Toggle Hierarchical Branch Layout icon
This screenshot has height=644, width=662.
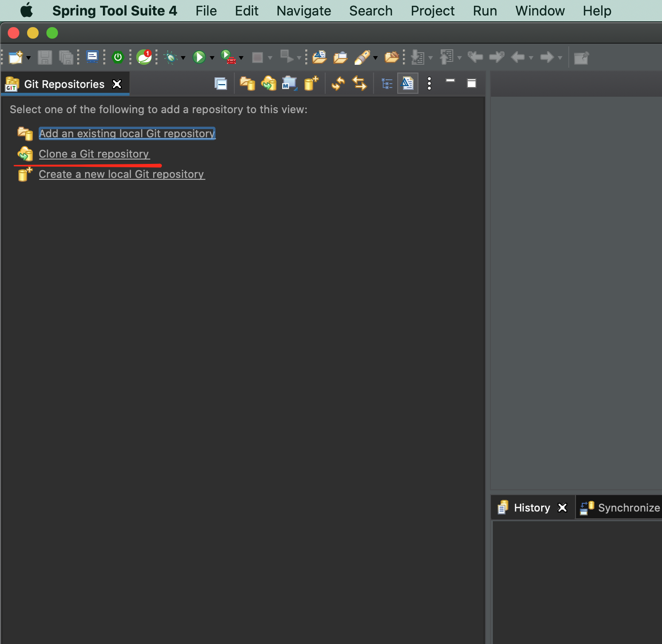(387, 84)
